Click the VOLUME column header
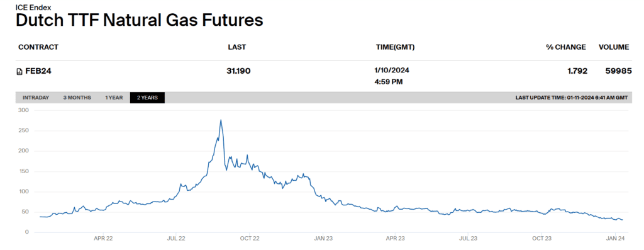The width and height of the screenshot is (644, 250). 614,47
